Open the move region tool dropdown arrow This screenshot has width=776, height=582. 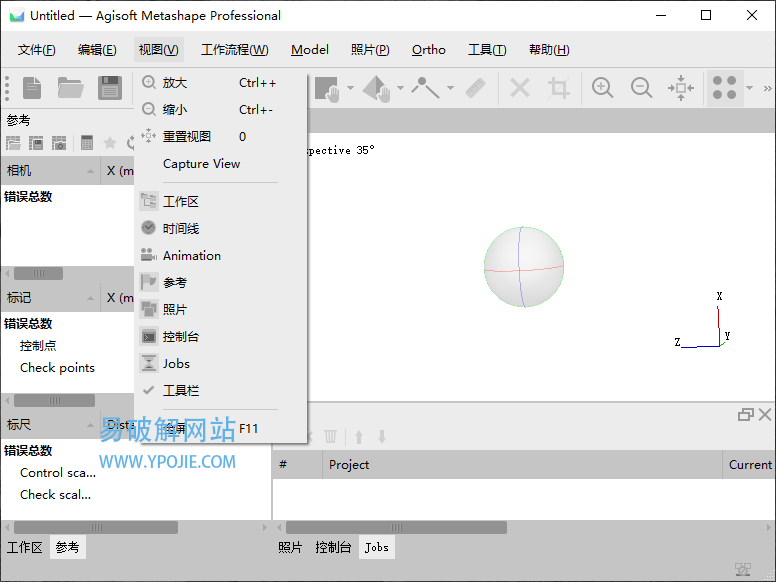[400, 89]
